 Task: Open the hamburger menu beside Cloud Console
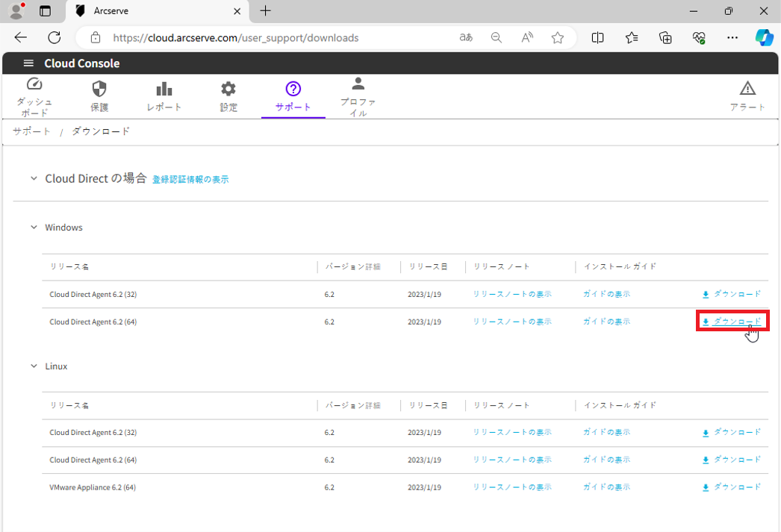[x=28, y=63]
